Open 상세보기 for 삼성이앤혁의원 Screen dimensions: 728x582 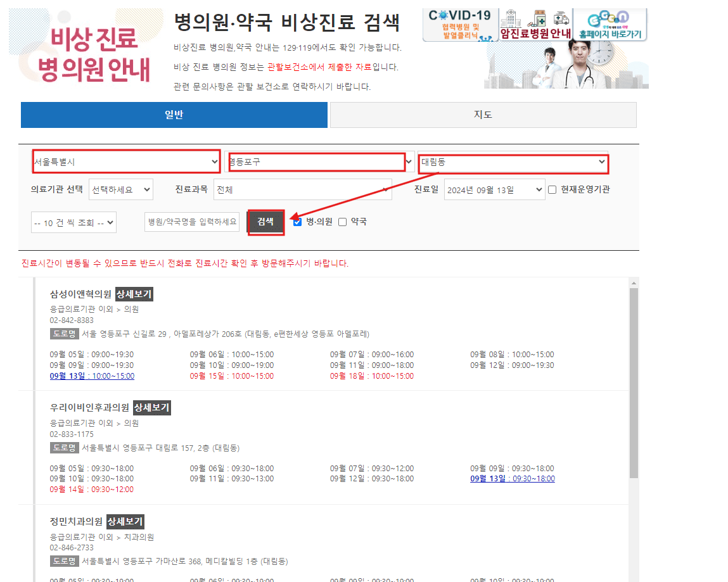pos(134,294)
